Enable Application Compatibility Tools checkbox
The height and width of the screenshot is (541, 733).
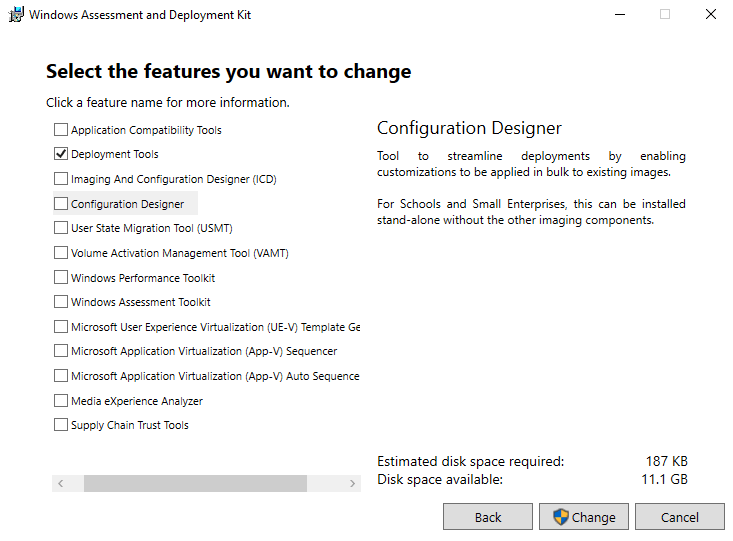(x=61, y=130)
